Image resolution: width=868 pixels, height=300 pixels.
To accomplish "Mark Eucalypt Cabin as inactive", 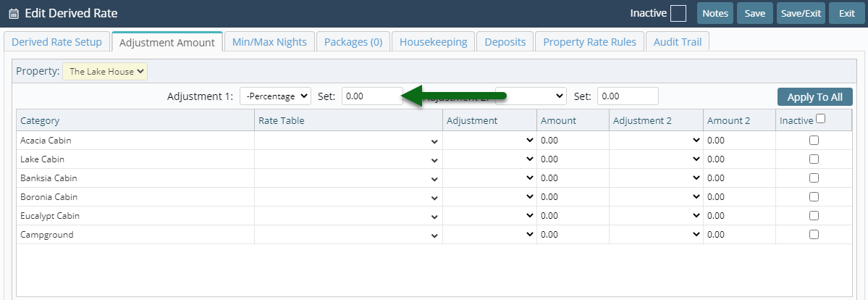I will (x=814, y=216).
